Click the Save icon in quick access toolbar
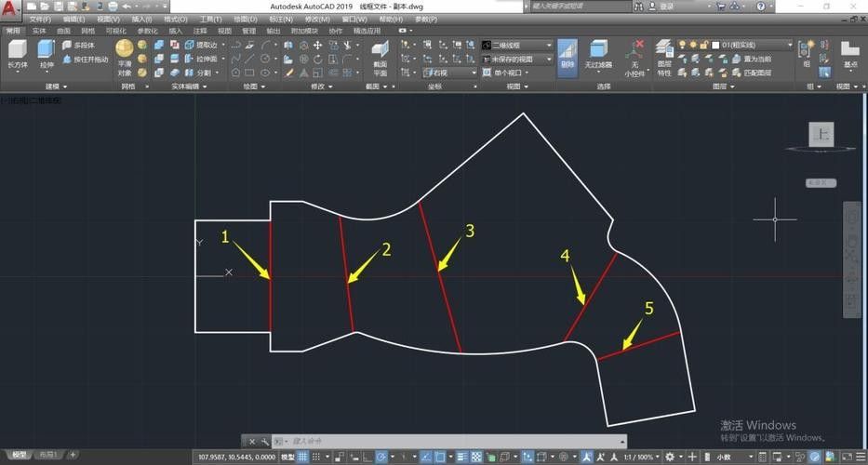 coord(58,7)
